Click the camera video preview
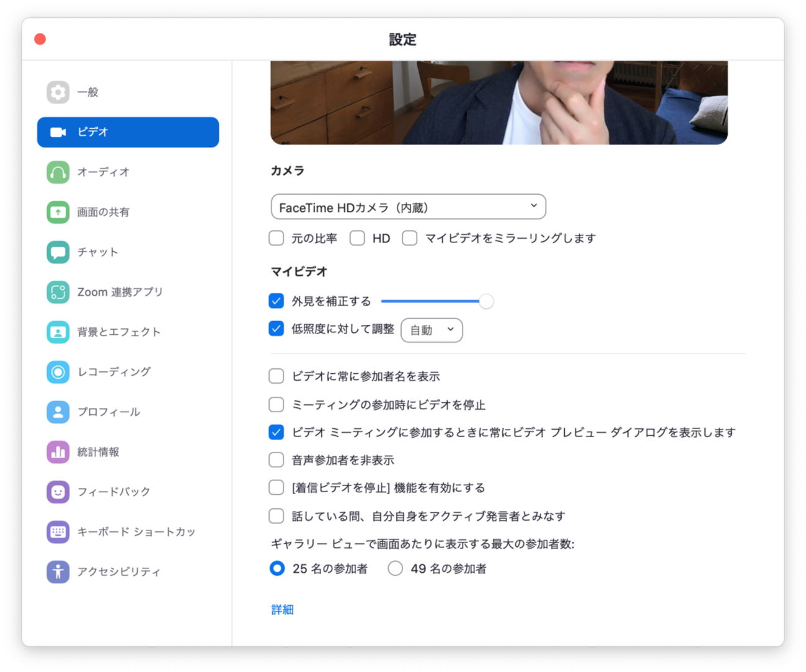The width and height of the screenshot is (806, 672). coord(499,102)
